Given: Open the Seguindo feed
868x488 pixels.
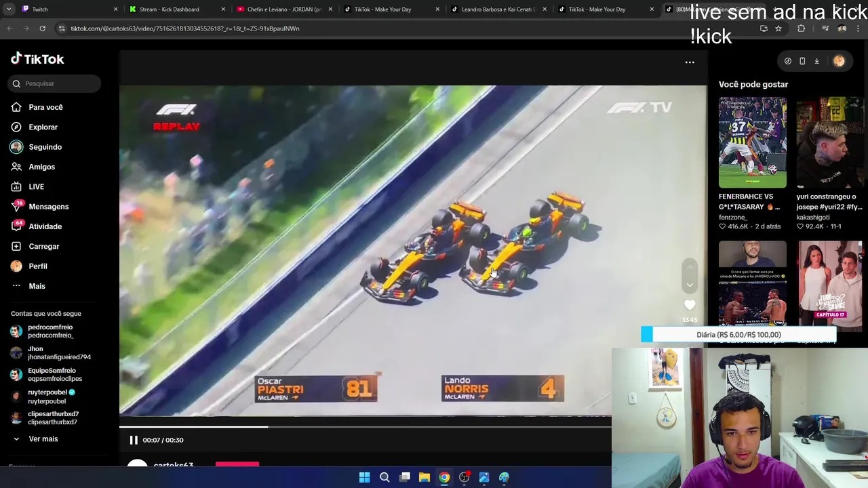Looking at the screenshot, I should click(45, 147).
